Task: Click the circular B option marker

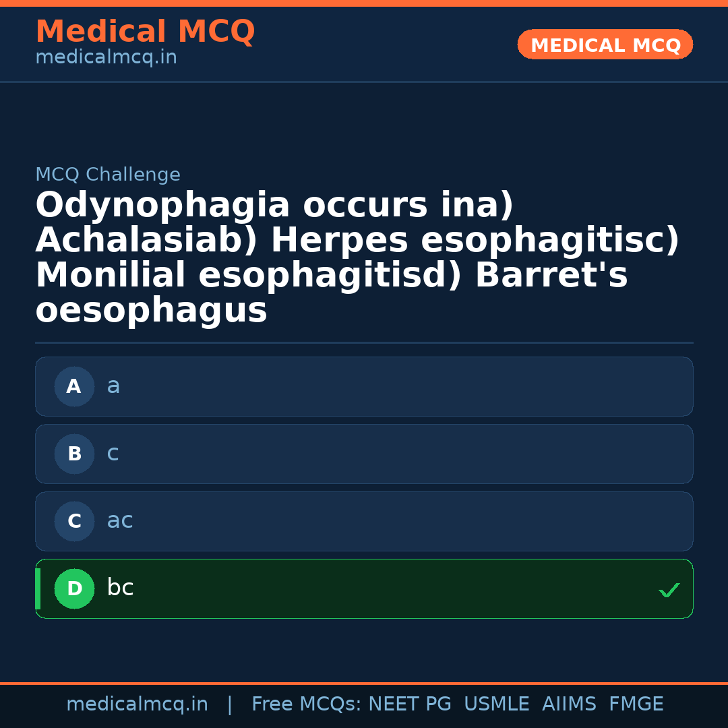Action: (x=74, y=454)
